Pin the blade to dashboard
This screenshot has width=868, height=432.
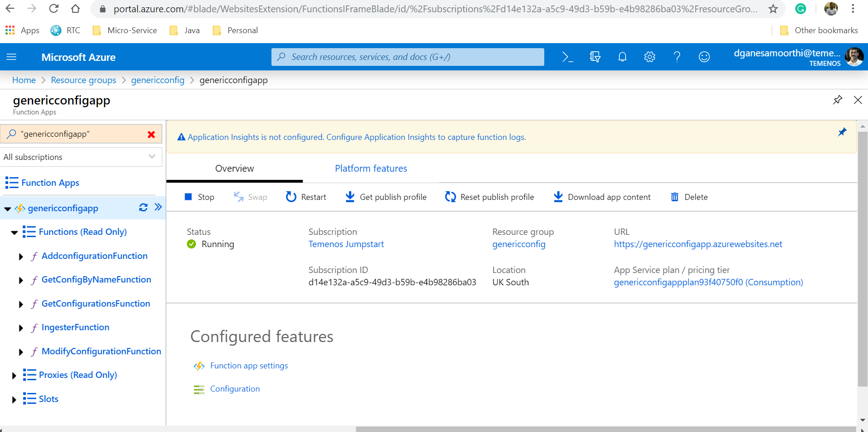coord(837,100)
